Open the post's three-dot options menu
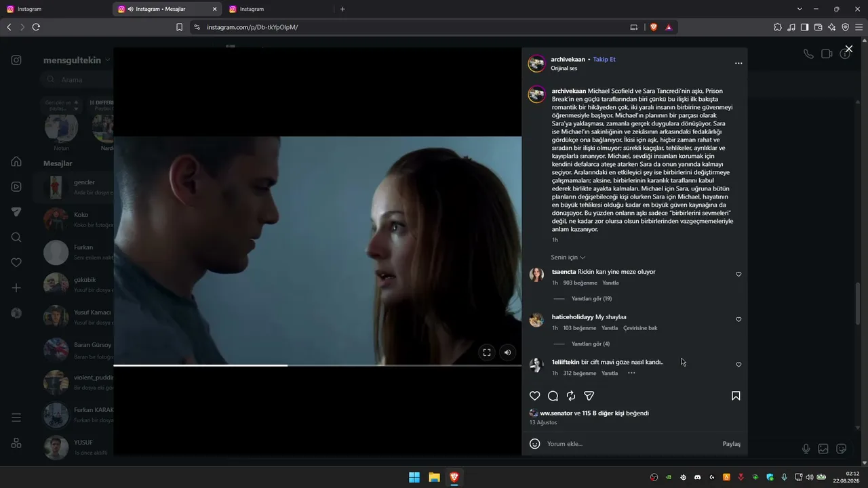Image resolution: width=868 pixels, height=488 pixels. (x=738, y=63)
